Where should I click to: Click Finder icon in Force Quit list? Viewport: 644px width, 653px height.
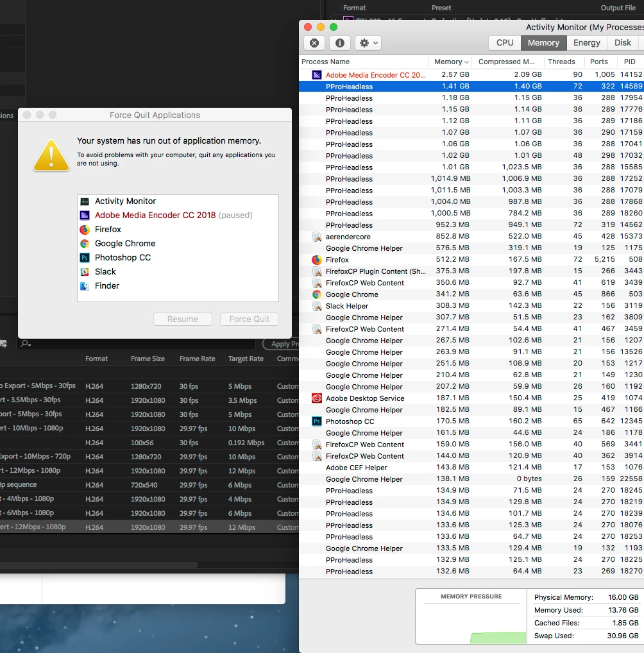pos(85,286)
